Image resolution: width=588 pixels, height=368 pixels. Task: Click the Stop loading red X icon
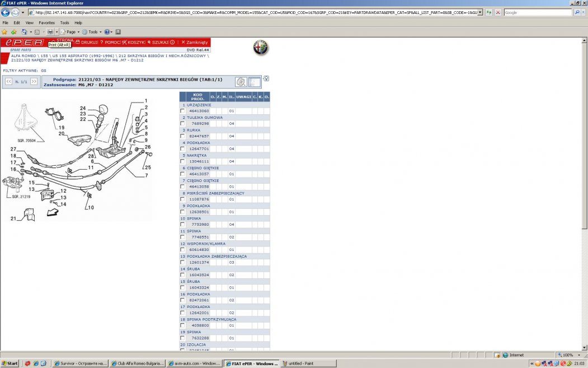(x=498, y=12)
